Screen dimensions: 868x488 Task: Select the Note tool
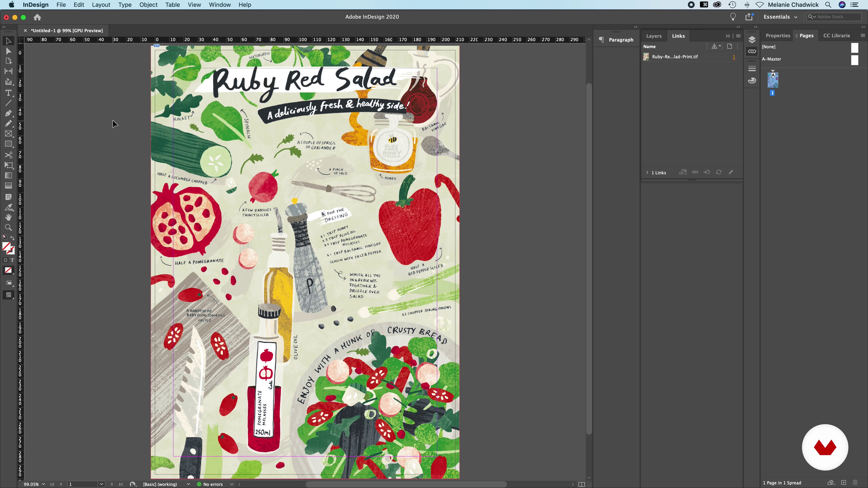coord(8,197)
